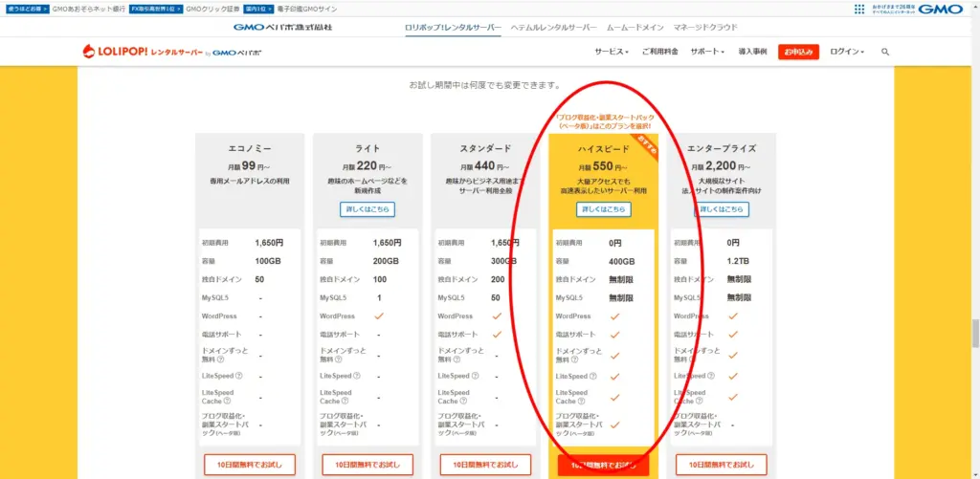The width and height of the screenshot is (980, 479).
Task: Open LiteSpeed help icon in スタンダード column
Action: click(476, 376)
